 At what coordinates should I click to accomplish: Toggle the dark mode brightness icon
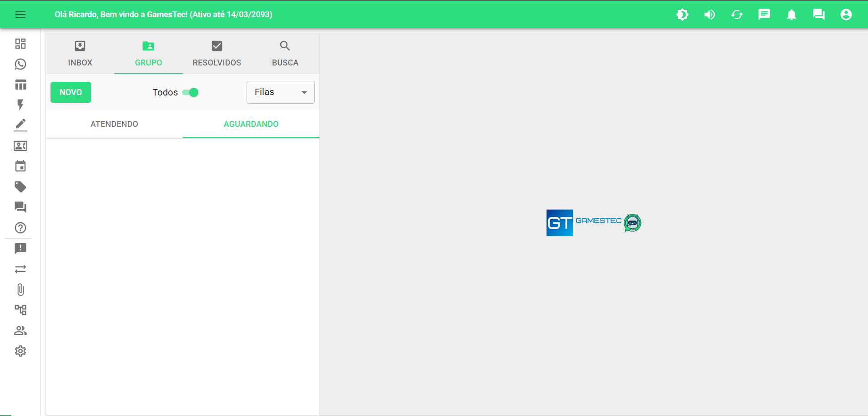tap(682, 15)
